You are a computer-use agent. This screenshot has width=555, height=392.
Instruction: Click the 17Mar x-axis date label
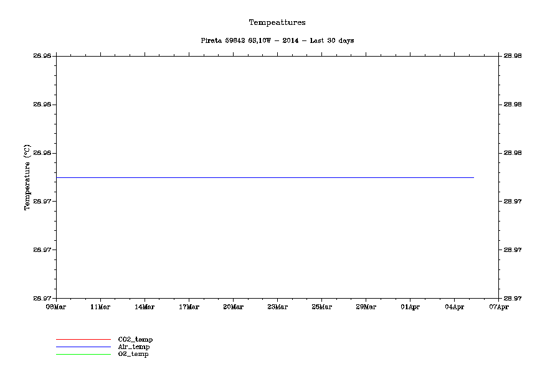click(189, 307)
